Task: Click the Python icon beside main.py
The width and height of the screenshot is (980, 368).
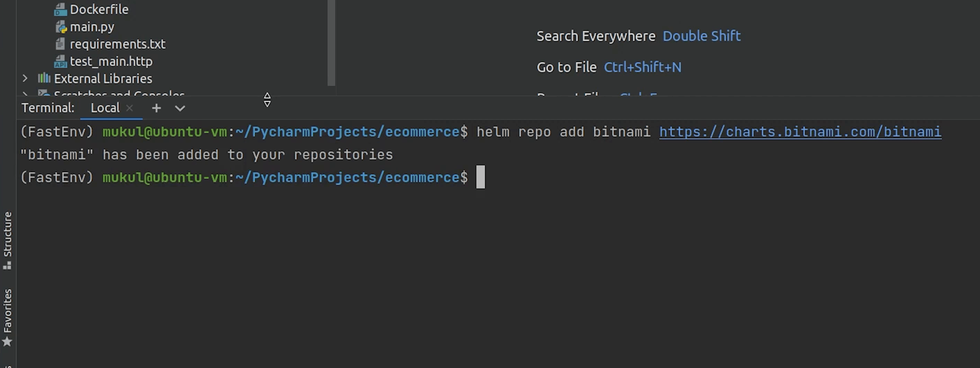Action: click(61, 27)
